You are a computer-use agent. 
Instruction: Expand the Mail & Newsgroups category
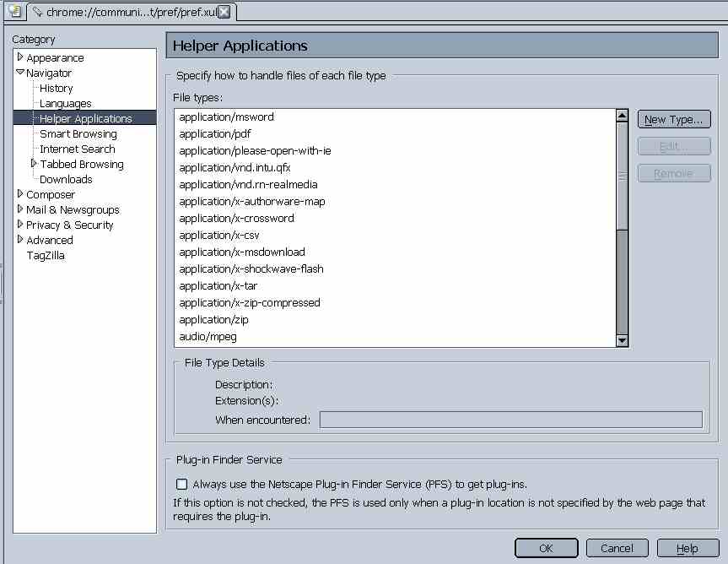(x=20, y=209)
